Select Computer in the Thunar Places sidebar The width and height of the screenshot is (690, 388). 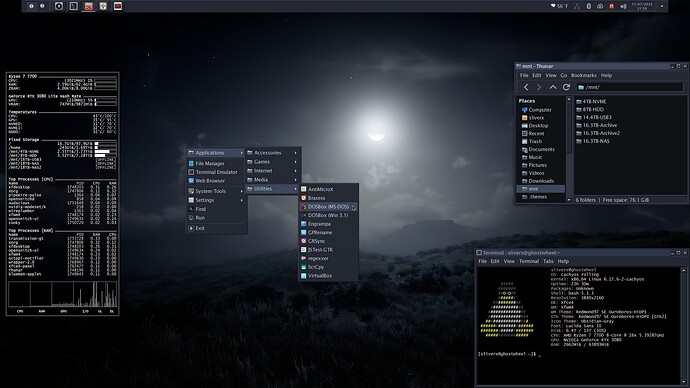tap(541, 110)
